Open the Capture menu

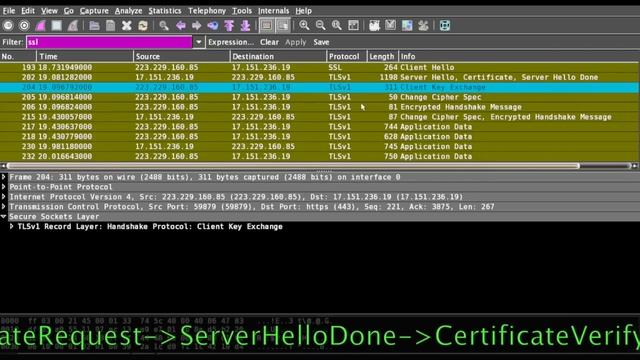(x=94, y=11)
